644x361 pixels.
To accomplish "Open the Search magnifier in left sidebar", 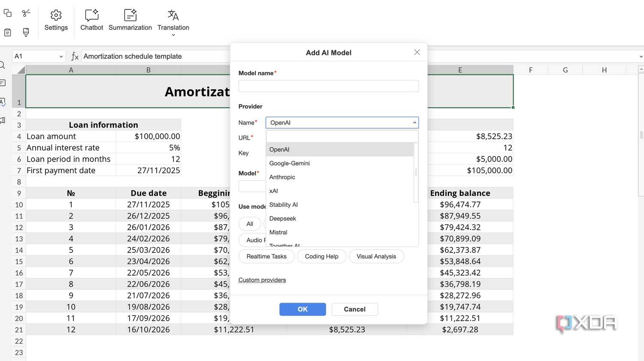I will 2,65.
